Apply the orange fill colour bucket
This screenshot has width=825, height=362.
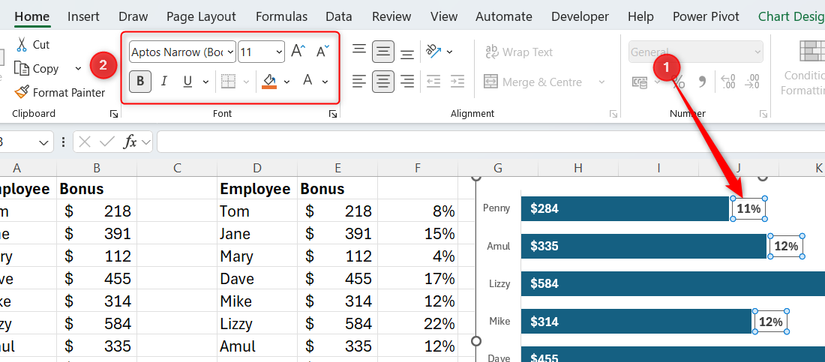[x=269, y=81]
